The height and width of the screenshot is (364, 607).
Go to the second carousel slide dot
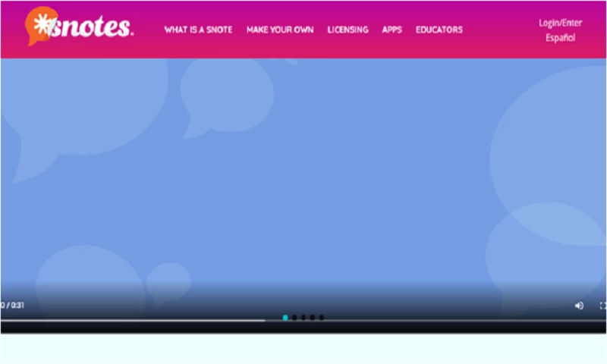tap(294, 318)
